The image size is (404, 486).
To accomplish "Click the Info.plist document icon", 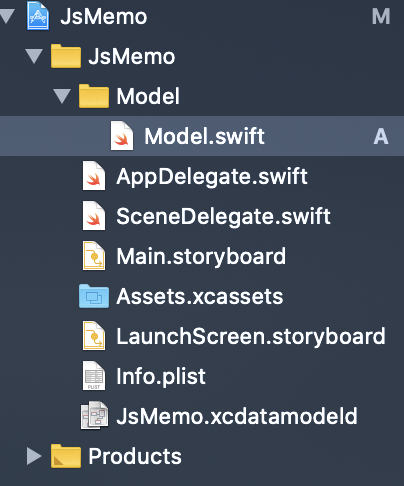I will coord(94,376).
